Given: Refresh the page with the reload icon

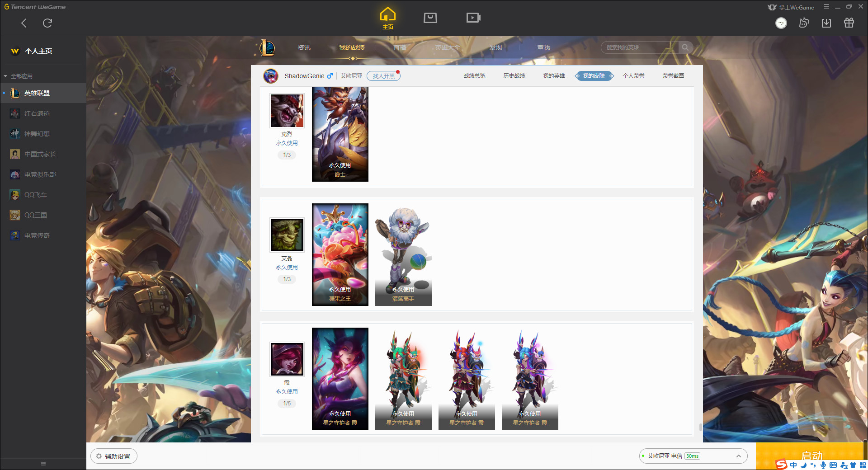Looking at the screenshot, I should point(47,23).
